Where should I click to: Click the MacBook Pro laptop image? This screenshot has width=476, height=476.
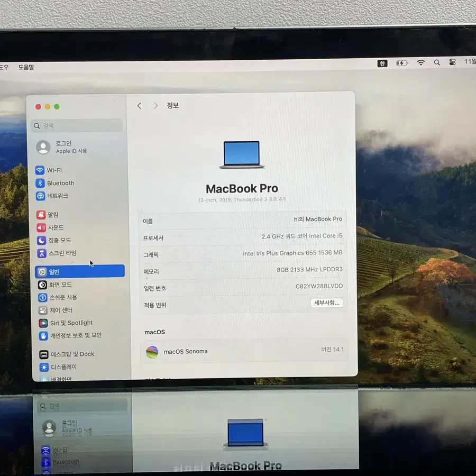pyautogui.click(x=242, y=154)
